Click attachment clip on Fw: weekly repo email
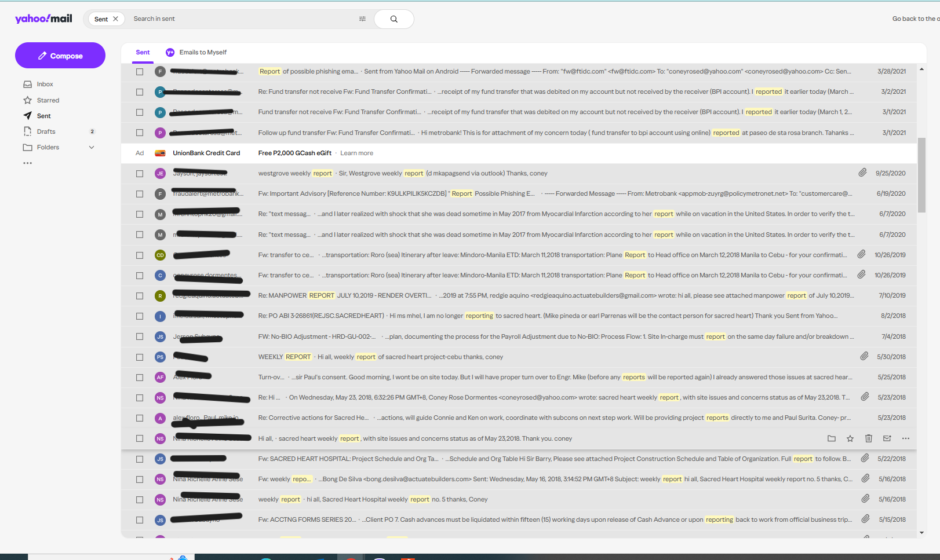The image size is (940, 560). 865,478
